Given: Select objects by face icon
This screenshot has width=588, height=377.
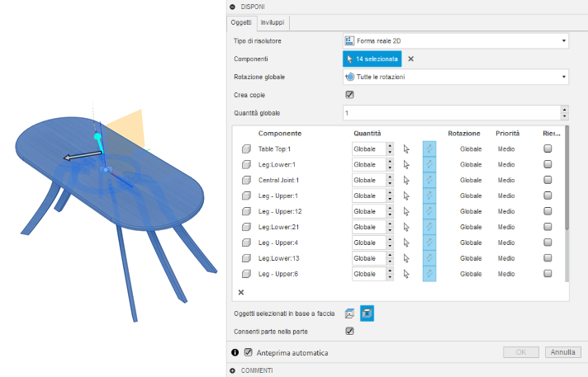Looking at the screenshot, I should (349, 313).
